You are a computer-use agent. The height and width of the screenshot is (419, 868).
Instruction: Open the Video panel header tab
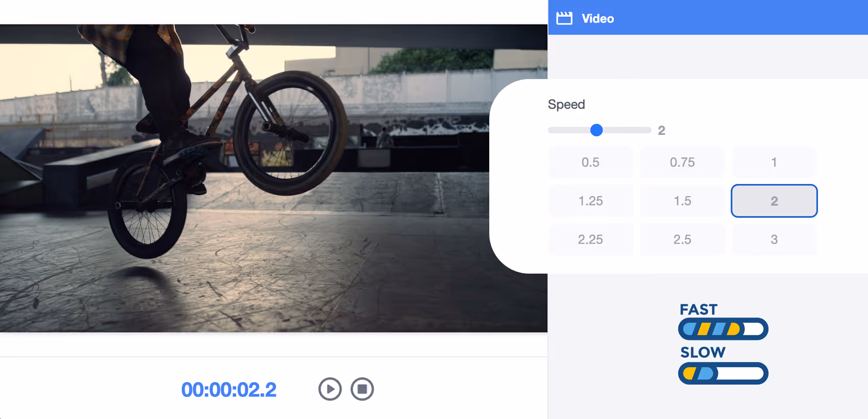tap(597, 18)
